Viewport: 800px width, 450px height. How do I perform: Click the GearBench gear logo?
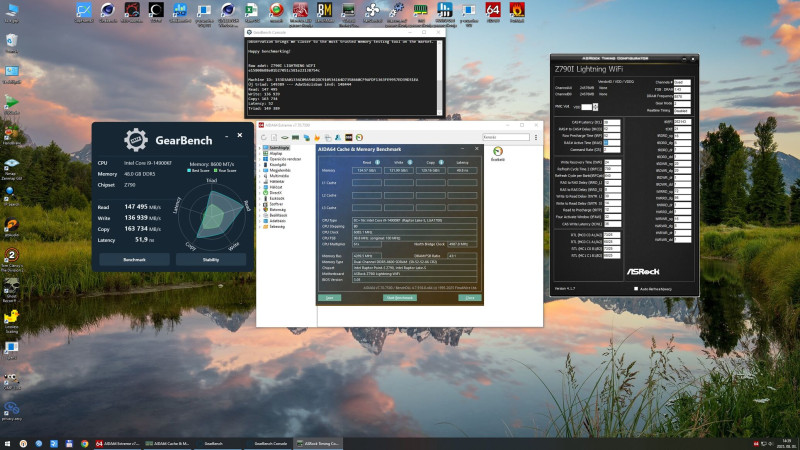(135, 140)
